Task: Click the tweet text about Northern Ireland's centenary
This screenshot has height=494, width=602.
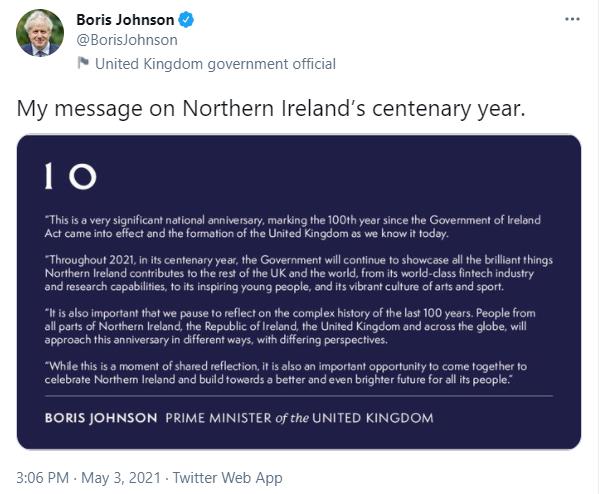Action: 270,108
